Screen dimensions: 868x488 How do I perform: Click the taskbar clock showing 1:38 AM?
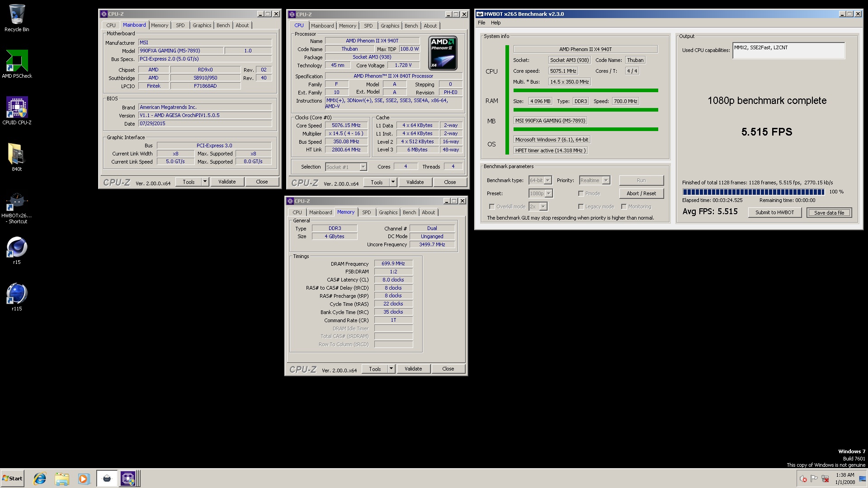[844, 479]
